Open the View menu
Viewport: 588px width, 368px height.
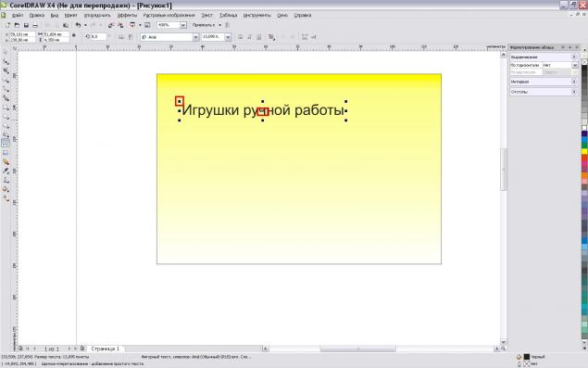[x=55, y=16]
